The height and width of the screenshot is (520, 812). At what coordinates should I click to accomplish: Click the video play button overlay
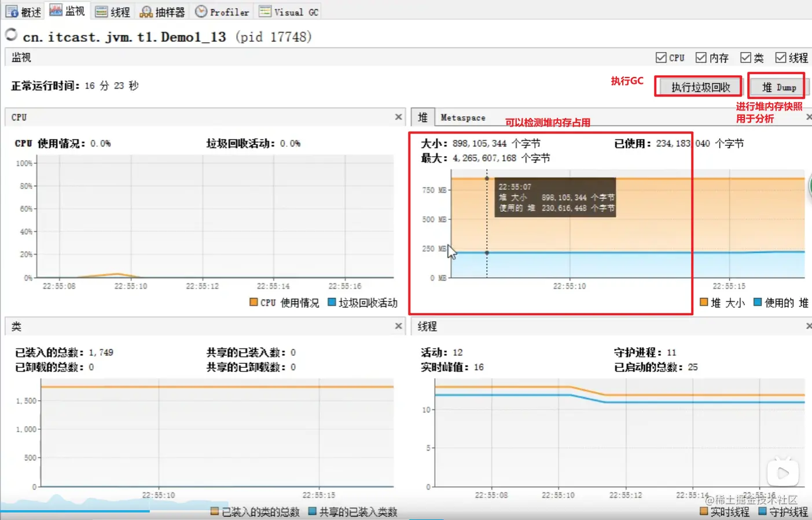click(782, 473)
